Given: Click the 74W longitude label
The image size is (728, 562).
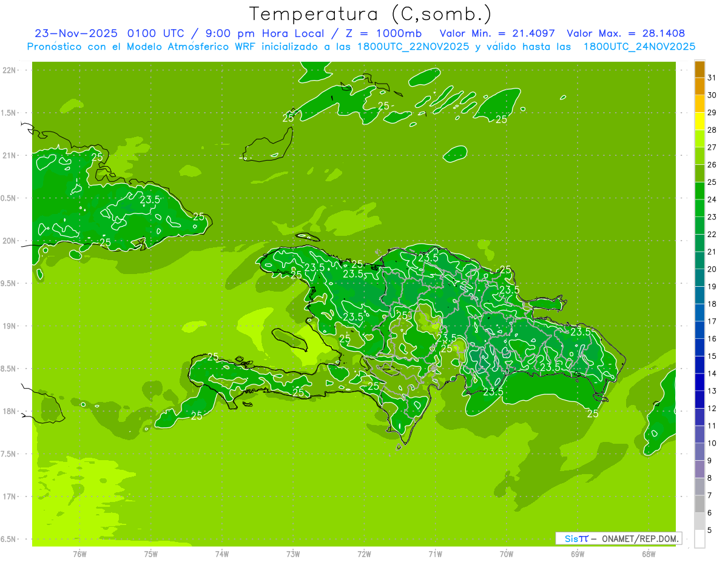Looking at the screenshot, I should 222,554.
